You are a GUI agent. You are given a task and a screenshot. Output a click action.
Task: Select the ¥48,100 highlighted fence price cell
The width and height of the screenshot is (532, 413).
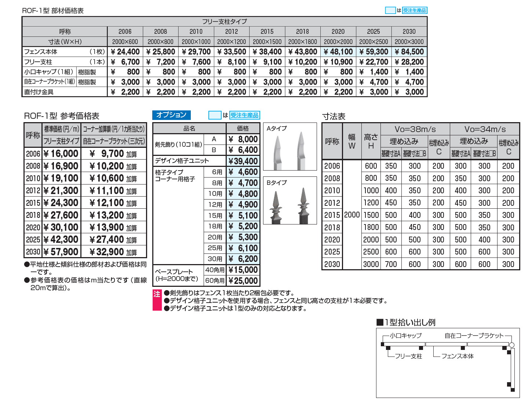(338, 52)
